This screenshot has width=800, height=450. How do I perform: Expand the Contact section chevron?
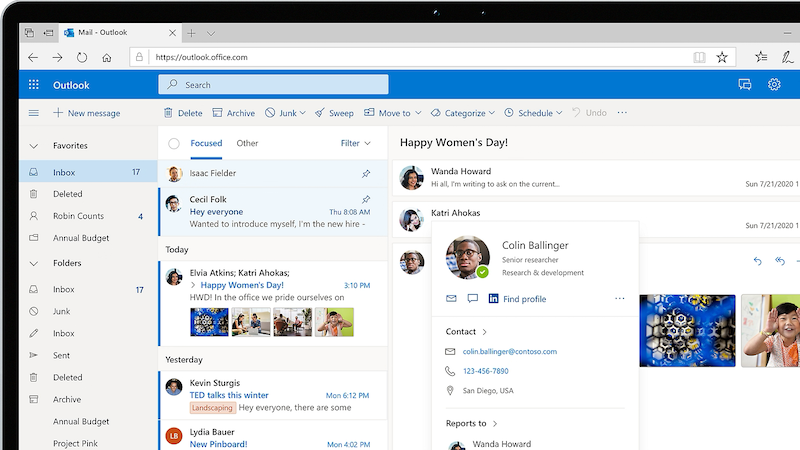click(484, 332)
